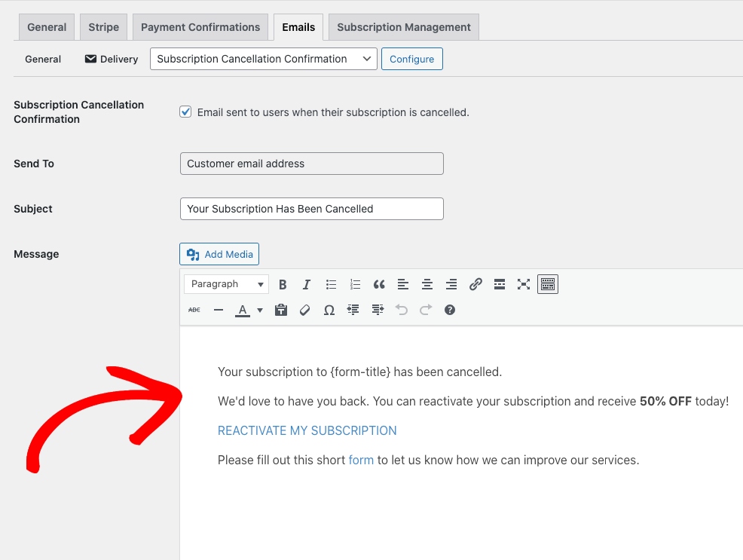
Task: Toggle bold formatting in the editor
Action: (x=283, y=284)
